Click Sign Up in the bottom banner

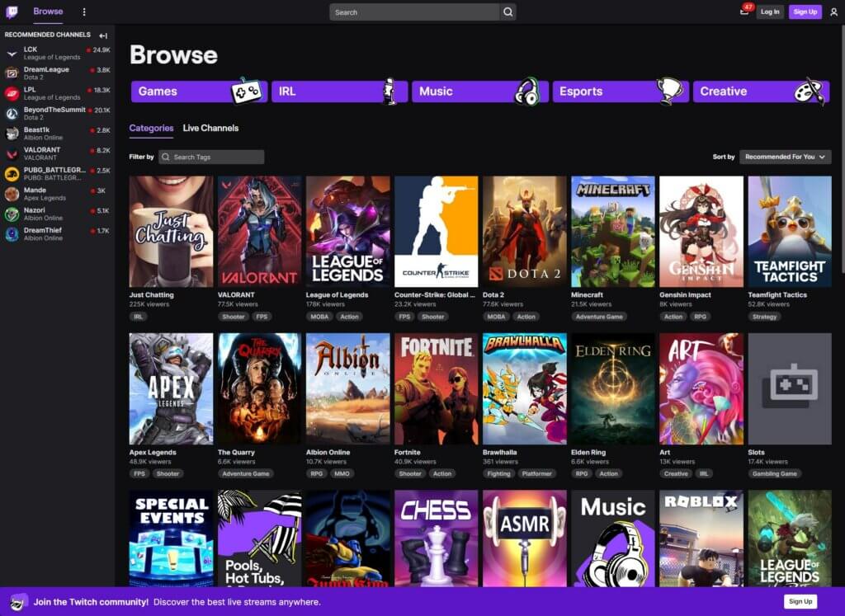[800, 601]
